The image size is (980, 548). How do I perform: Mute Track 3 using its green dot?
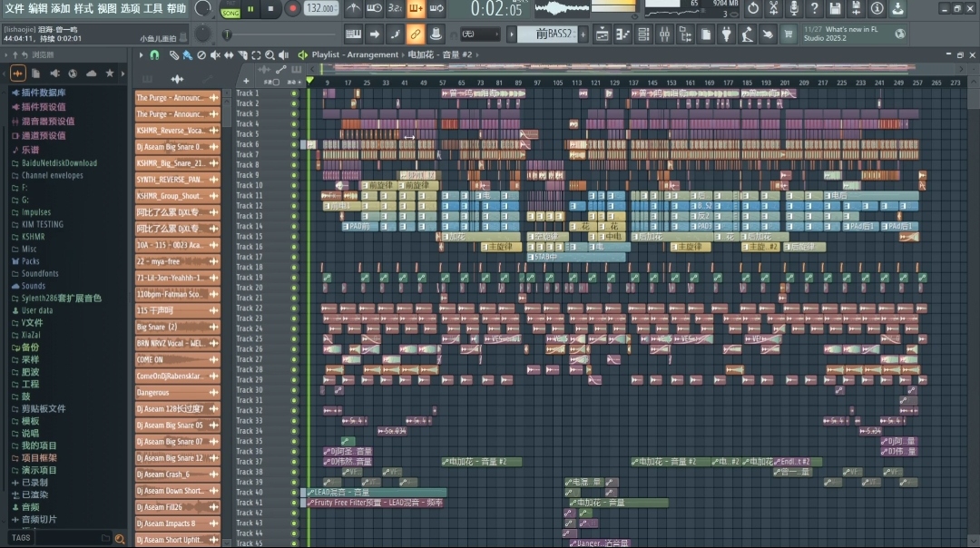pos(294,113)
